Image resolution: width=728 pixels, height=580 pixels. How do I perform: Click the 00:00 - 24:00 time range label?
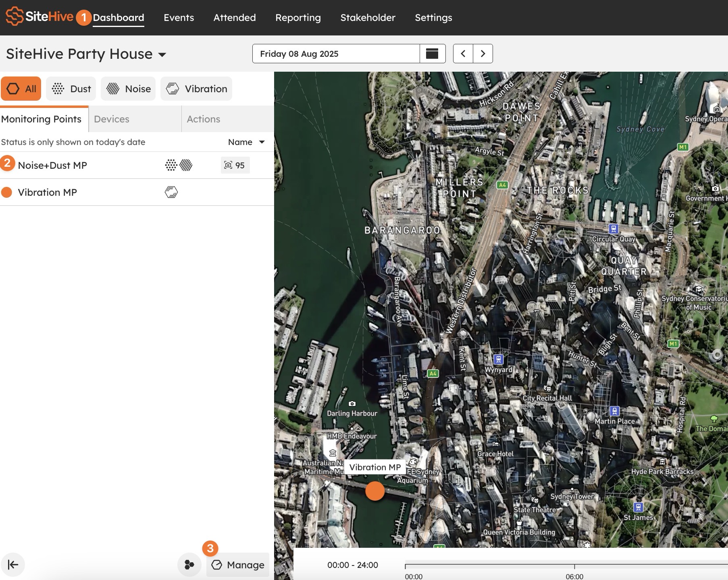353,565
